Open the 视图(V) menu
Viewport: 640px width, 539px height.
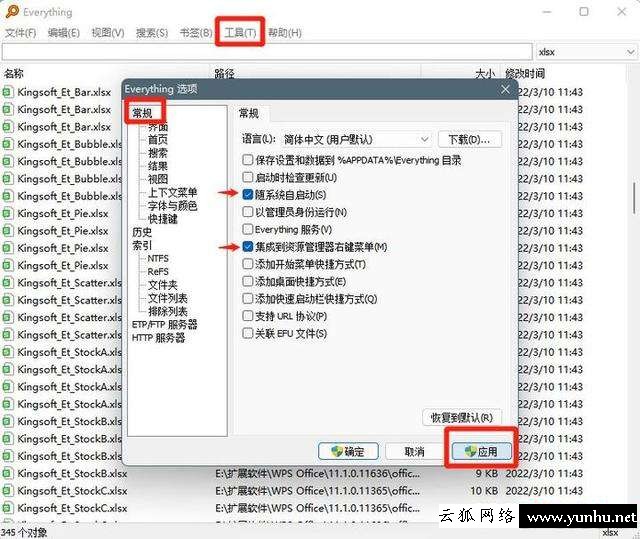click(108, 33)
